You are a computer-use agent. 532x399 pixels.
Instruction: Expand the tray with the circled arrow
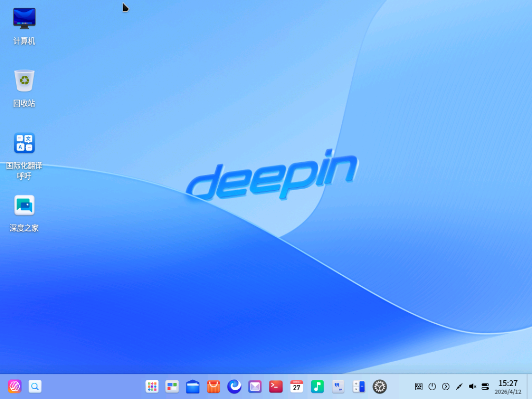445,387
